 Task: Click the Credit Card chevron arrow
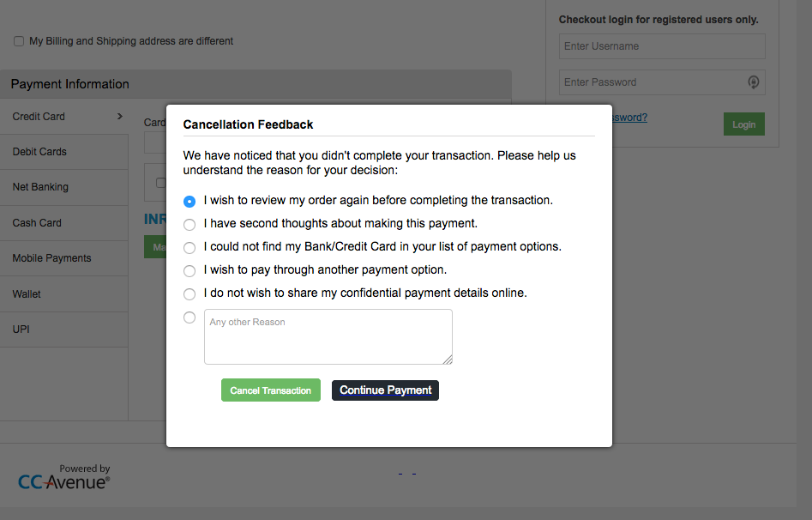tap(120, 116)
